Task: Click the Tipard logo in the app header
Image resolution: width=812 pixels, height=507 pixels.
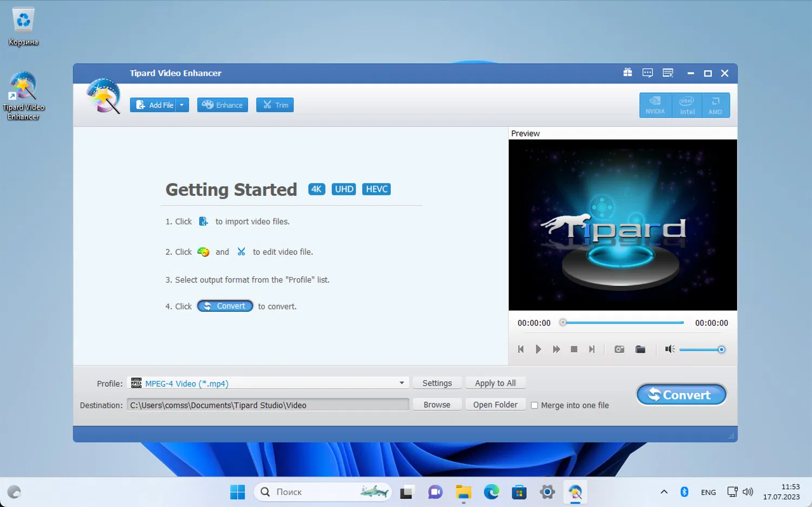Action: point(102,96)
